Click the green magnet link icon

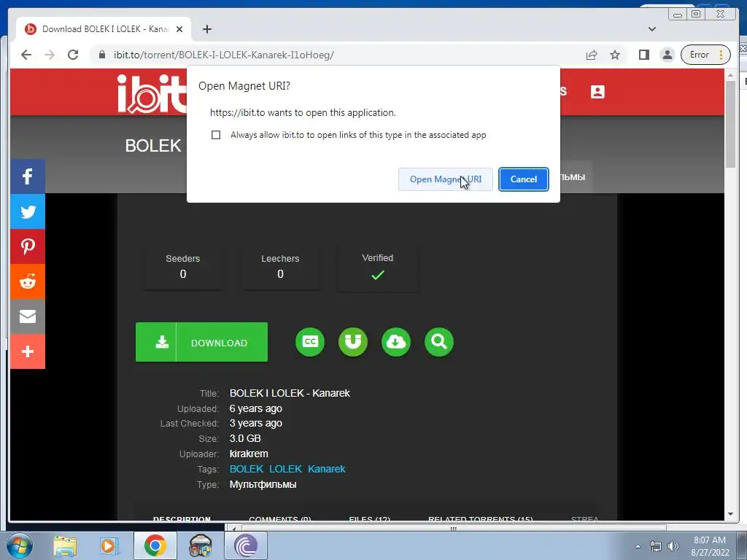pos(353,342)
